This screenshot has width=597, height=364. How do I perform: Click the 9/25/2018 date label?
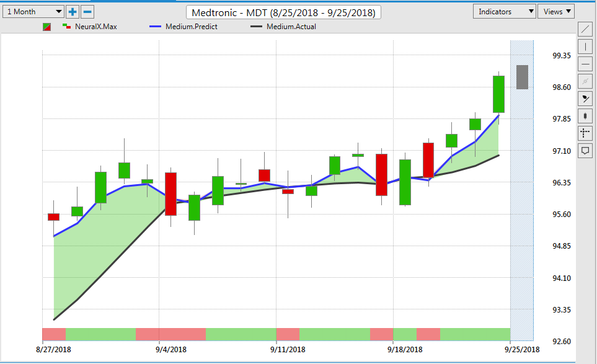(x=522, y=350)
